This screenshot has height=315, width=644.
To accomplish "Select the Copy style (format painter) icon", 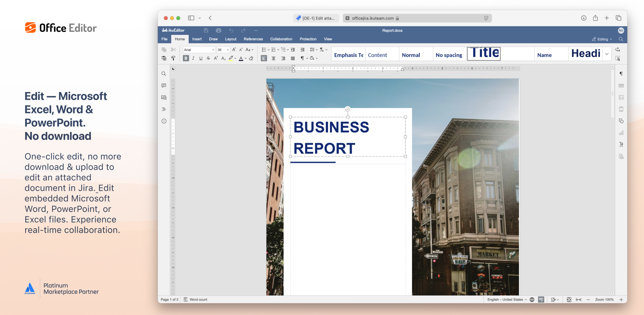I will click(x=174, y=58).
